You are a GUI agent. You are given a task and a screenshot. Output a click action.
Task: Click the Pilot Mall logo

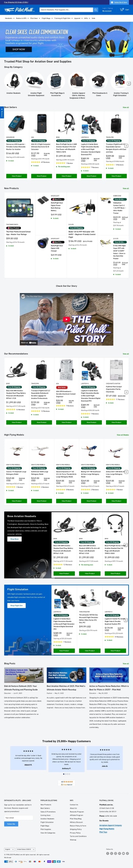pyautogui.click(x=19, y=10)
